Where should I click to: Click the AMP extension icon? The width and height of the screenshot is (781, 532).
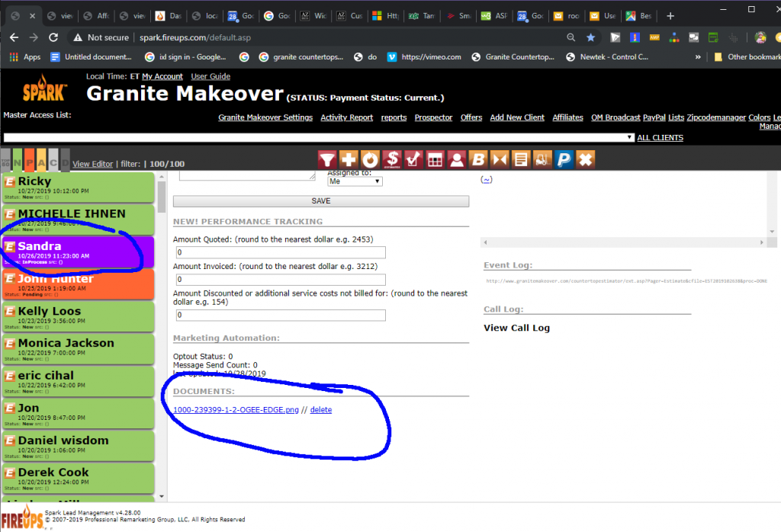coord(654,37)
